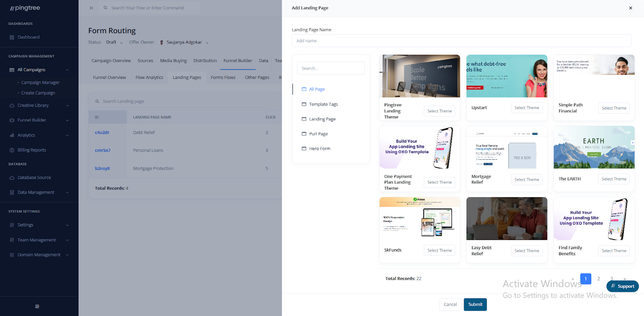
Task: Filter templates by Template Tags
Action: (x=320, y=104)
